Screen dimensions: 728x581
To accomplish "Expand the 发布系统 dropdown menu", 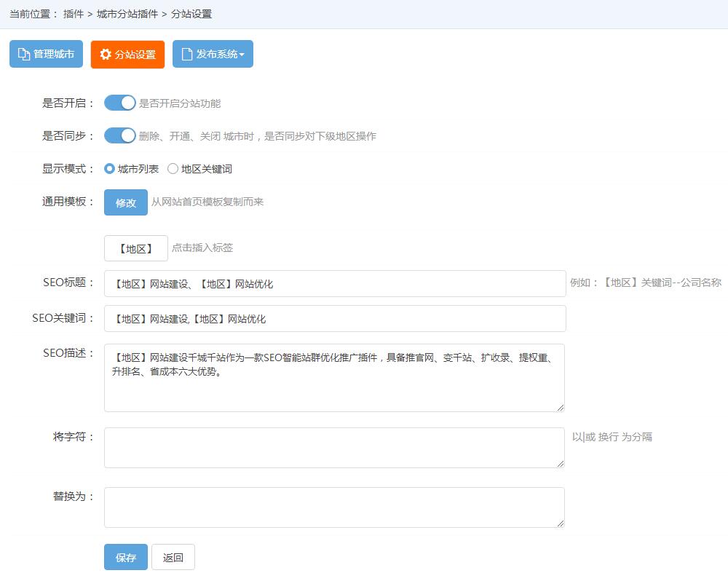I will (213, 55).
